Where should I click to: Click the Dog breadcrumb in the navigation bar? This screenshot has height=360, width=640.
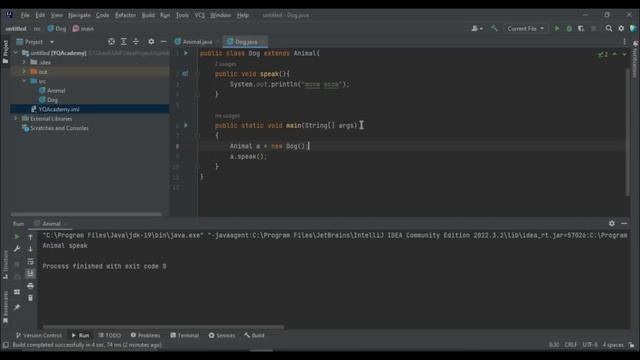click(x=57, y=29)
